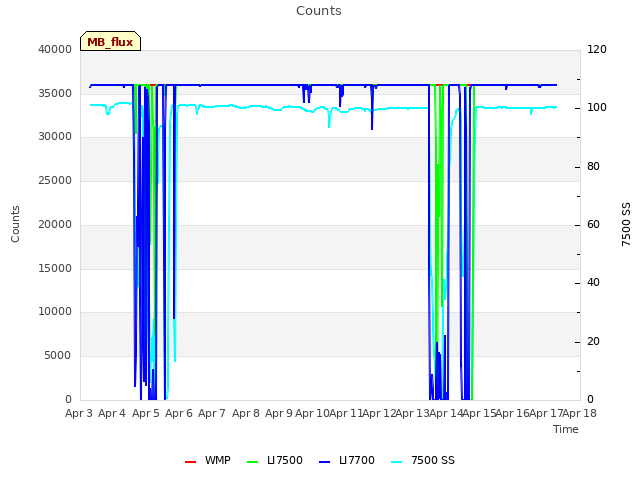Click the Apr 18 x-axis tick label

pos(580,413)
